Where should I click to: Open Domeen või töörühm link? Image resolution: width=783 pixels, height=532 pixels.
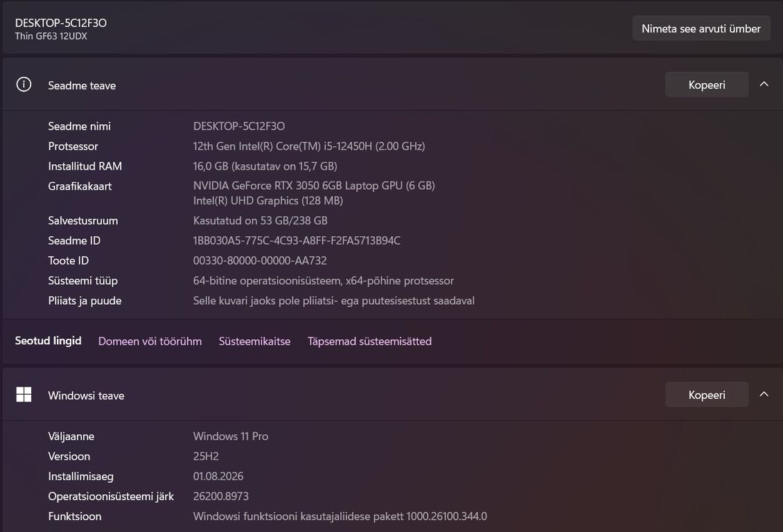coord(150,341)
